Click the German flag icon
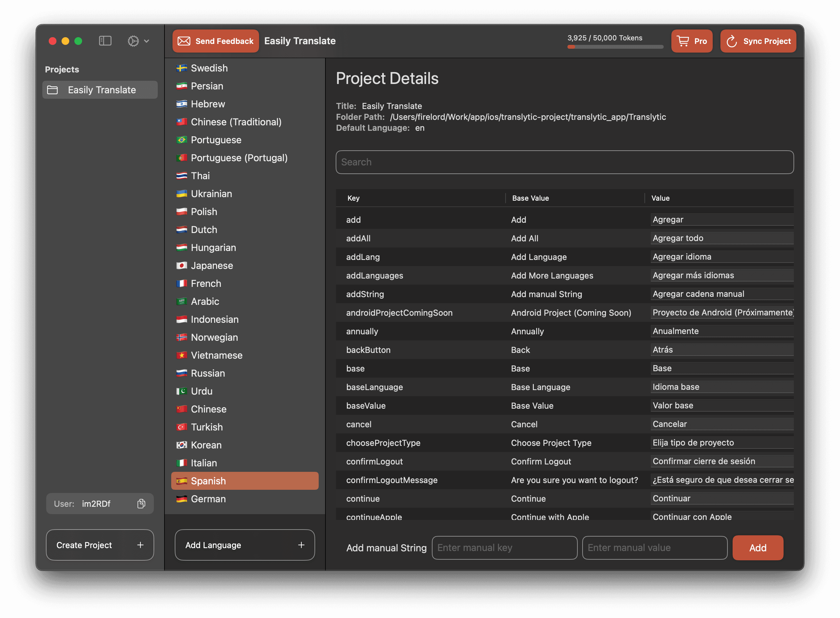The image size is (840, 618). coord(181,499)
